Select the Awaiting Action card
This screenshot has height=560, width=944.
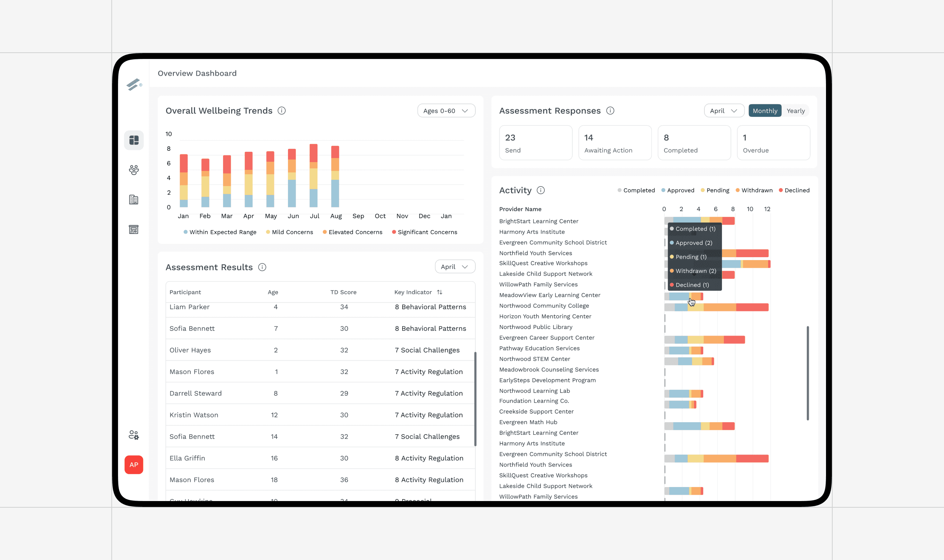615,143
